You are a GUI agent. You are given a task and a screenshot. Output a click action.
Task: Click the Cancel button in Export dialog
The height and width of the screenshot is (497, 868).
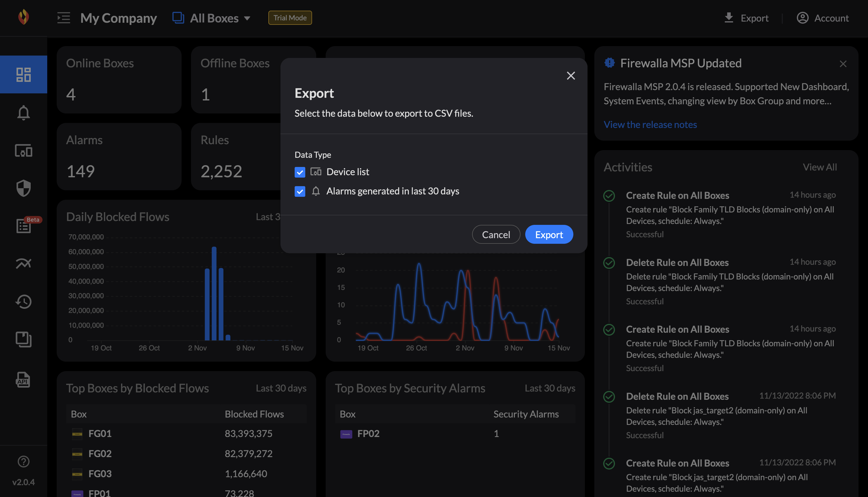(x=496, y=235)
